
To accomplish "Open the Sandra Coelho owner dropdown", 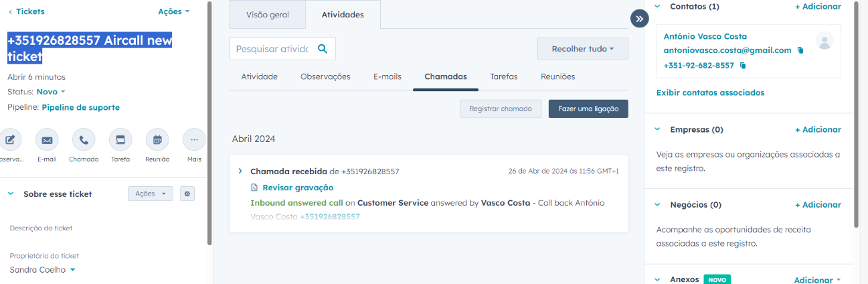I will pos(43,270).
